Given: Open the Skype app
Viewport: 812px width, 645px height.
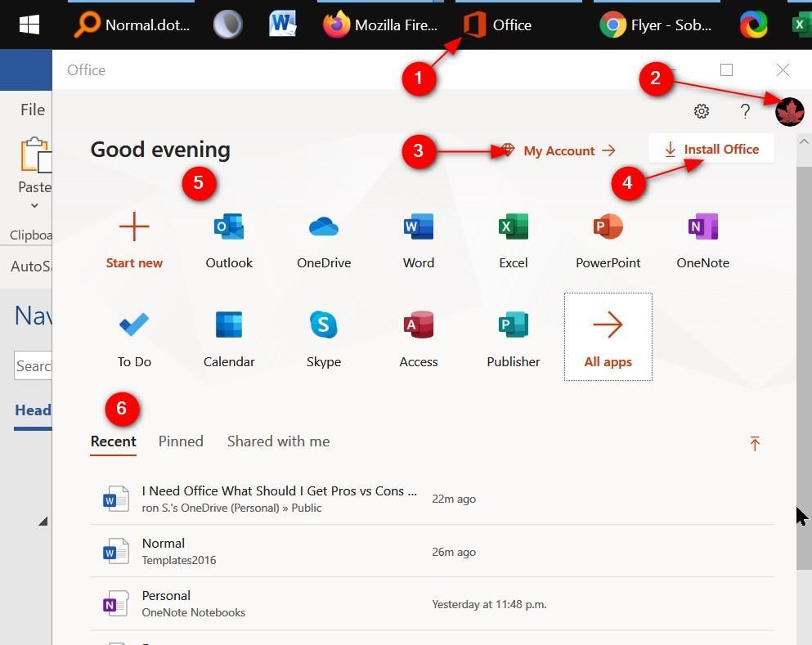Looking at the screenshot, I should tap(323, 337).
